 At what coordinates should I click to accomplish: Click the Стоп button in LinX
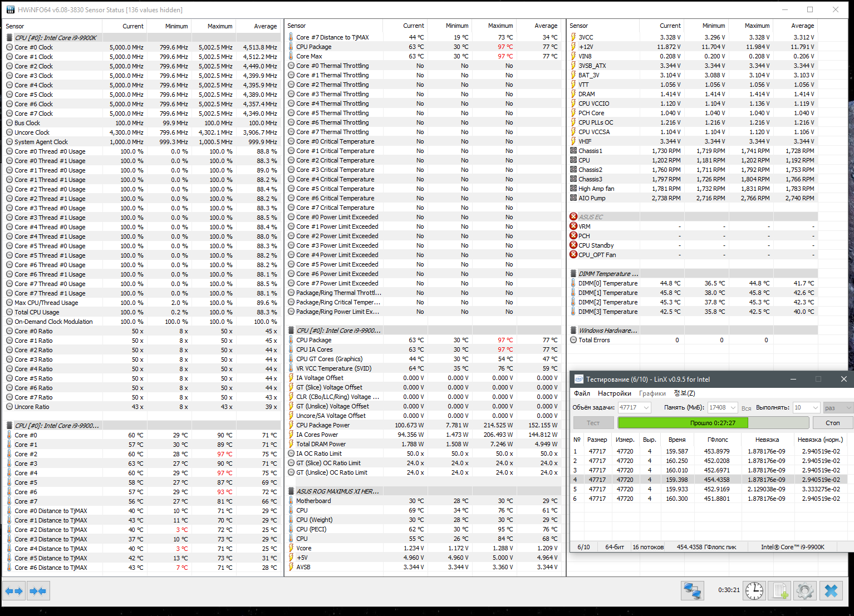pyautogui.click(x=832, y=423)
